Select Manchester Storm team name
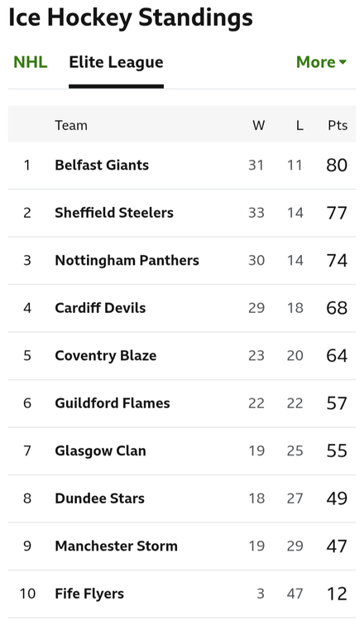The height and width of the screenshot is (621, 364). coord(116,546)
